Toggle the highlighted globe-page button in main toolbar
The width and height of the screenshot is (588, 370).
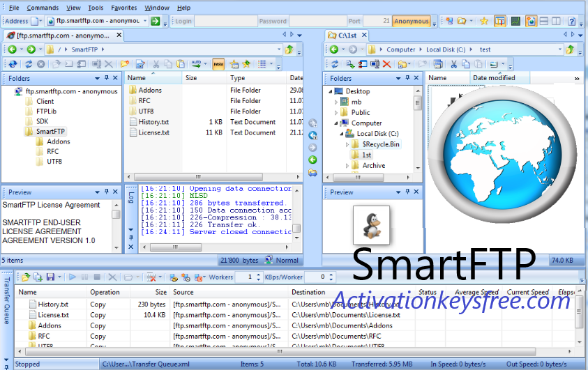click(x=531, y=21)
